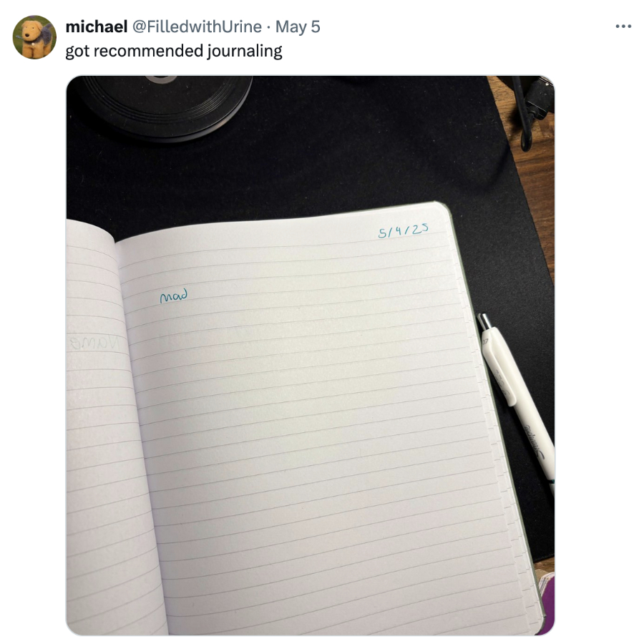The height and width of the screenshot is (644, 644).
Task: Open the tweet's three-dot more options menu
Action: pyautogui.click(x=623, y=26)
